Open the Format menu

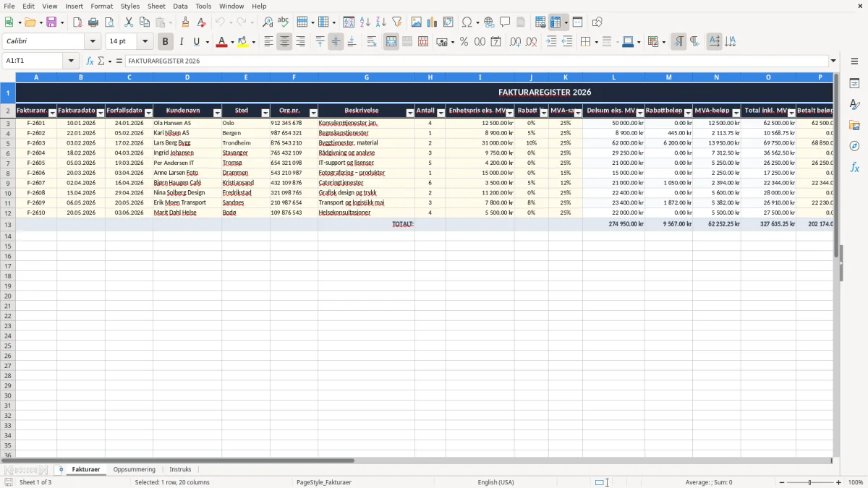pos(102,6)
